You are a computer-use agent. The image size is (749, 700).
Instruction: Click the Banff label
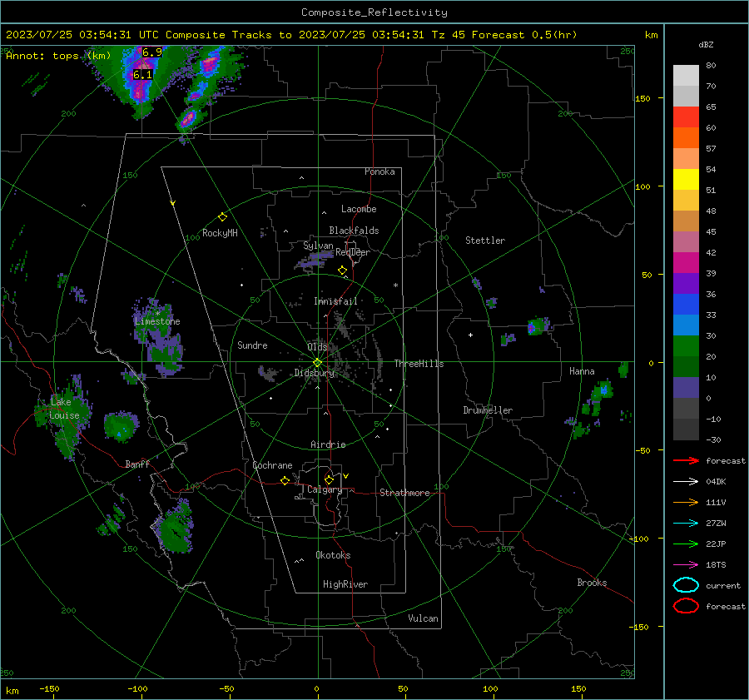pos(137,464)
